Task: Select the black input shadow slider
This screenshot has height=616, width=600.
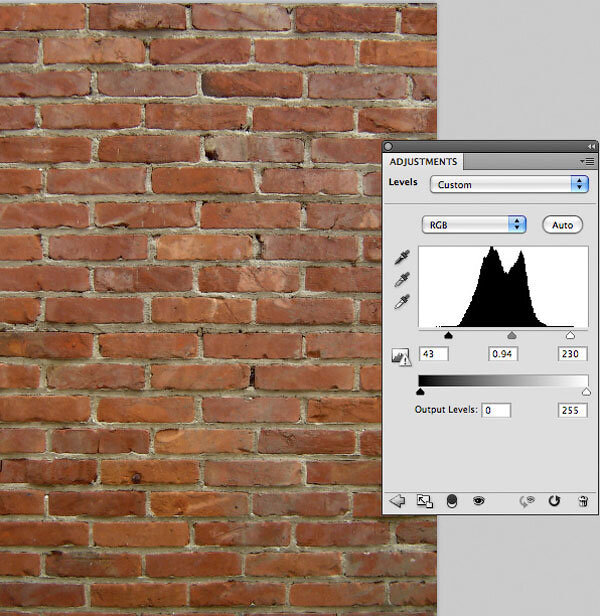Action: click(x=448, y=335)
